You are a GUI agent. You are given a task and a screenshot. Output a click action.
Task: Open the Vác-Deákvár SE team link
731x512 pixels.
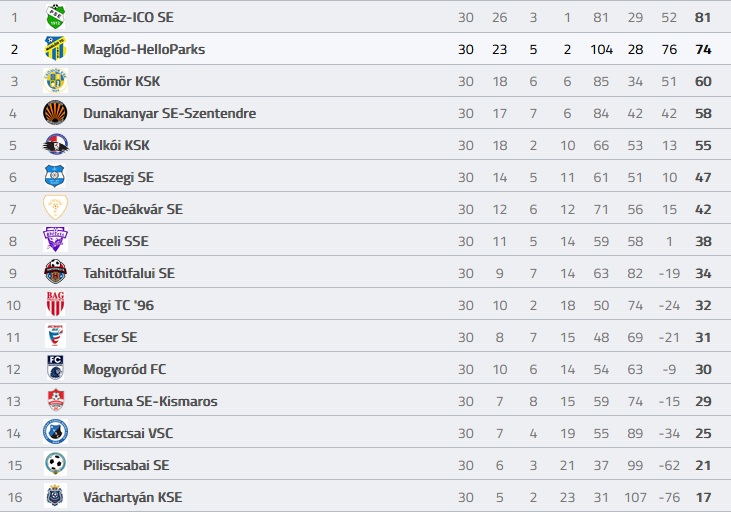tap(133, 209)
